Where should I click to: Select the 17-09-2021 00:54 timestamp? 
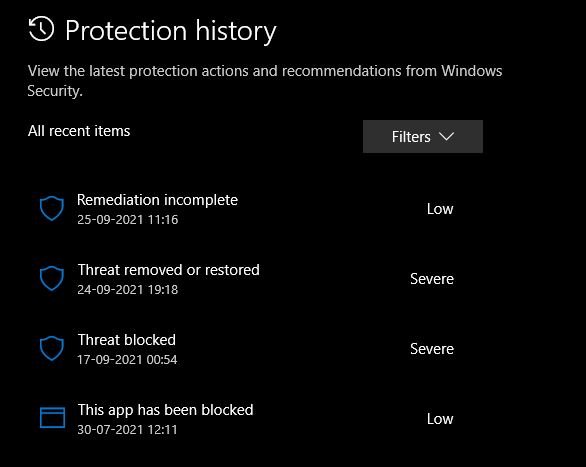[127, 359]
